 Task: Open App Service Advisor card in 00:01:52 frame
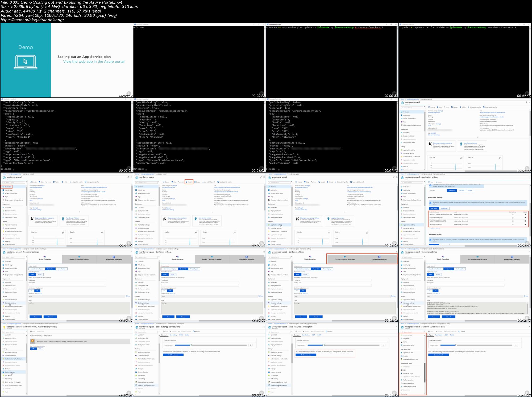(339, 221)
